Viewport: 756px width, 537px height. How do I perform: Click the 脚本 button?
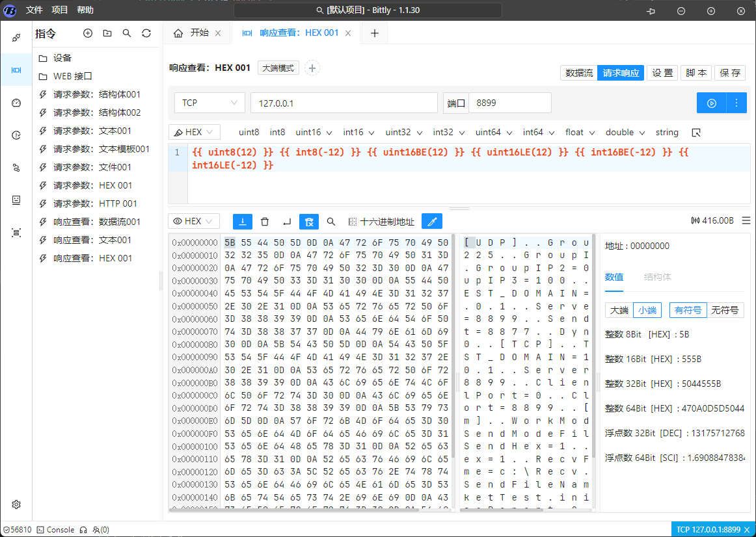click(x=696, y=73)
